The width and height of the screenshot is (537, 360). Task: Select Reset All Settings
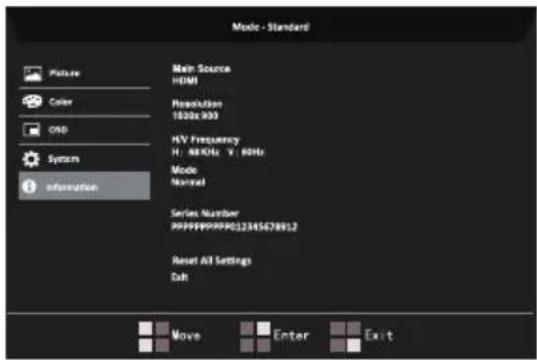pos(211,261)
